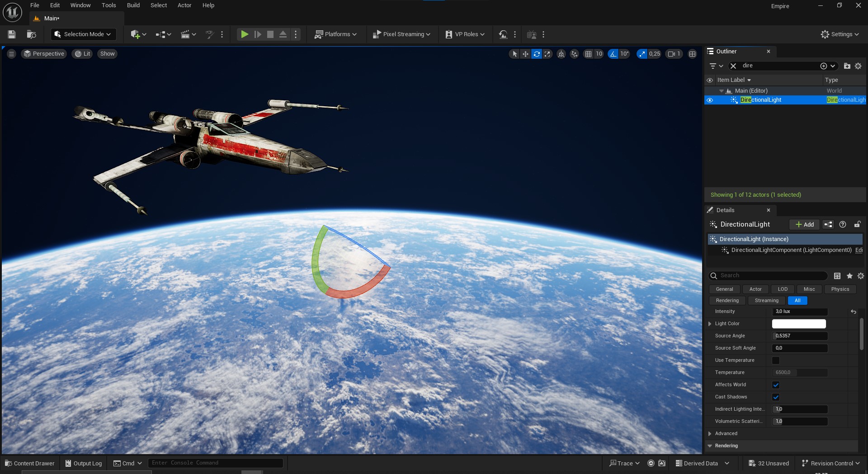The image size is (868, 474).
Task: Open the Selection Mode dropdown
Action: point(83,34)
